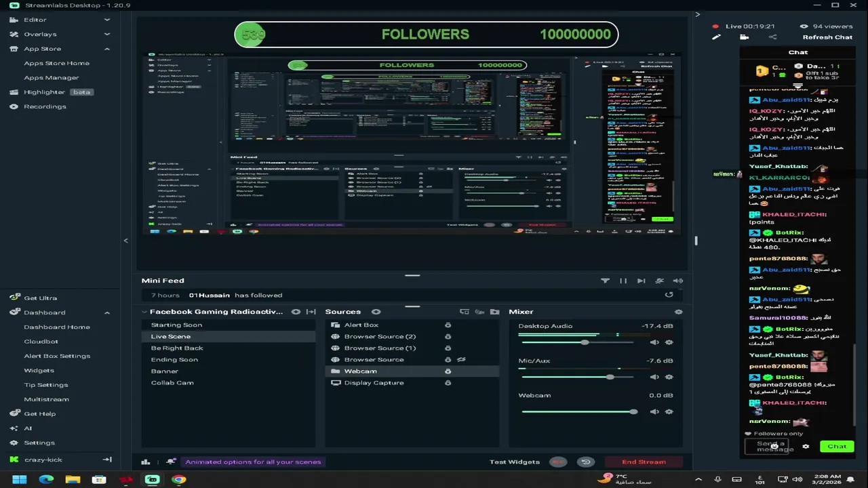Collapse the Dashboard sidebar group
This screenshot has width=868, height=488.
(107, 312)
